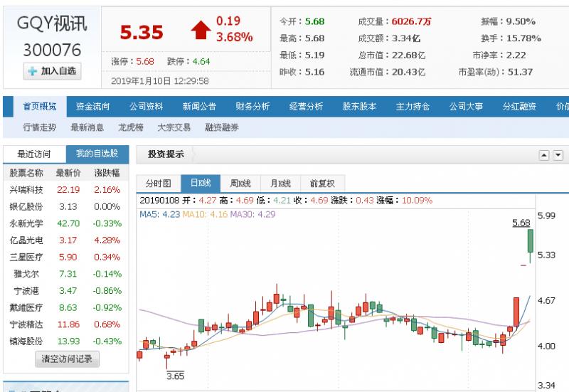Click the current price 5.35
The image size is (569, 392).
[142, 32]
